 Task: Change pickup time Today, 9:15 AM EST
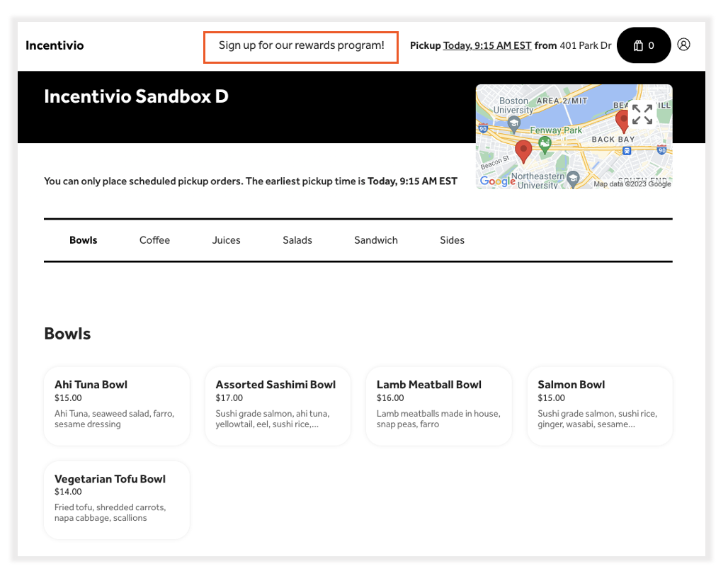[x=487, y=45]
